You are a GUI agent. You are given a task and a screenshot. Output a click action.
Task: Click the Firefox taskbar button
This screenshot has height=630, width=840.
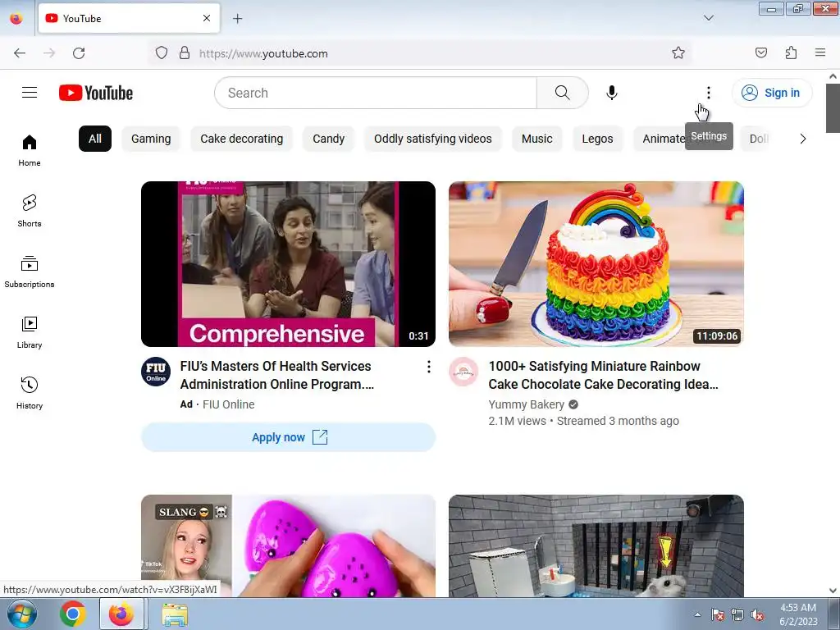121,614
